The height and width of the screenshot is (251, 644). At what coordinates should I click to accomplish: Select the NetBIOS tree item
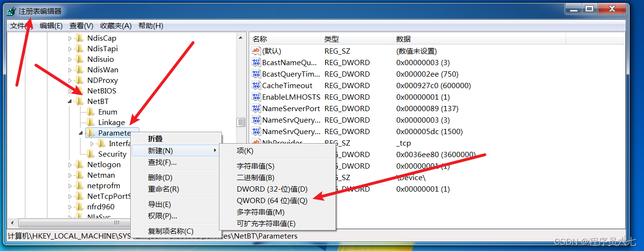(x=102, y=91)
